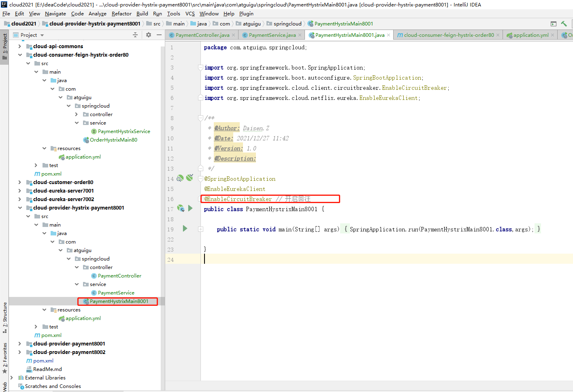Open the Navigate menu

55,13
